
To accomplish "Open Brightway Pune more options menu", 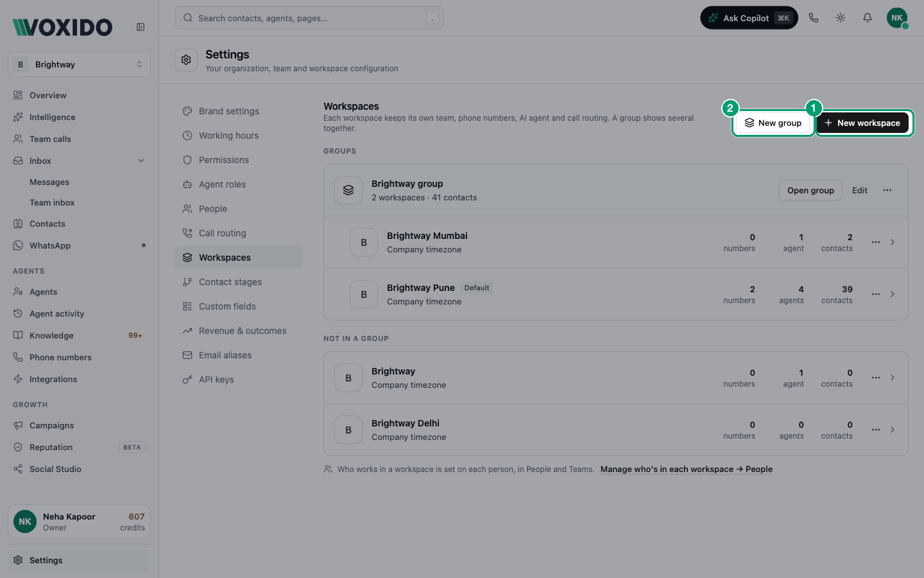I will tap(876, 294).
